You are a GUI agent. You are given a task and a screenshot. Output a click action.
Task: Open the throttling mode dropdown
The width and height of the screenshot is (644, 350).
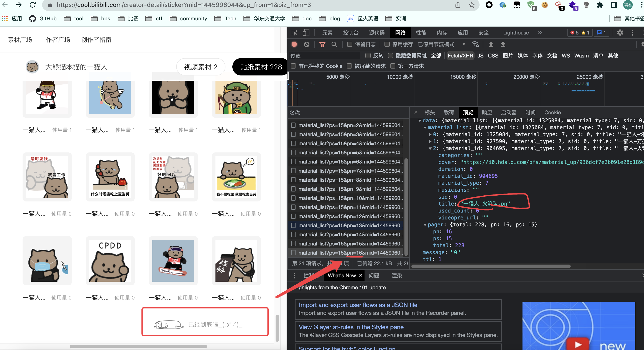(x=442, y=44)
